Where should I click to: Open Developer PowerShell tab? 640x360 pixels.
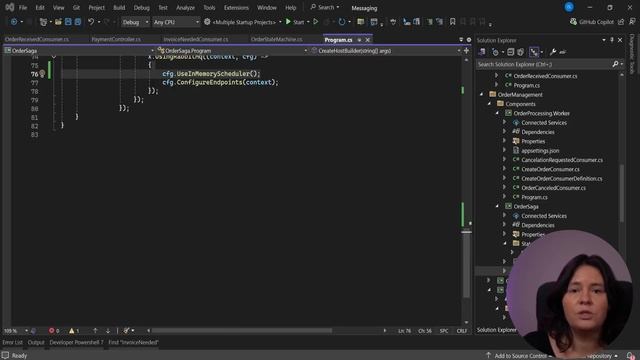click(76, 342)
